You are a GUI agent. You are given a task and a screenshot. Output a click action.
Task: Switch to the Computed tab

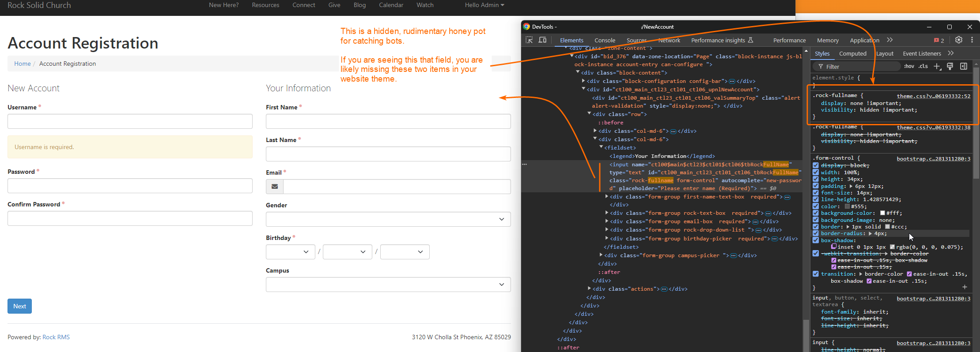(x=852, y=53)
